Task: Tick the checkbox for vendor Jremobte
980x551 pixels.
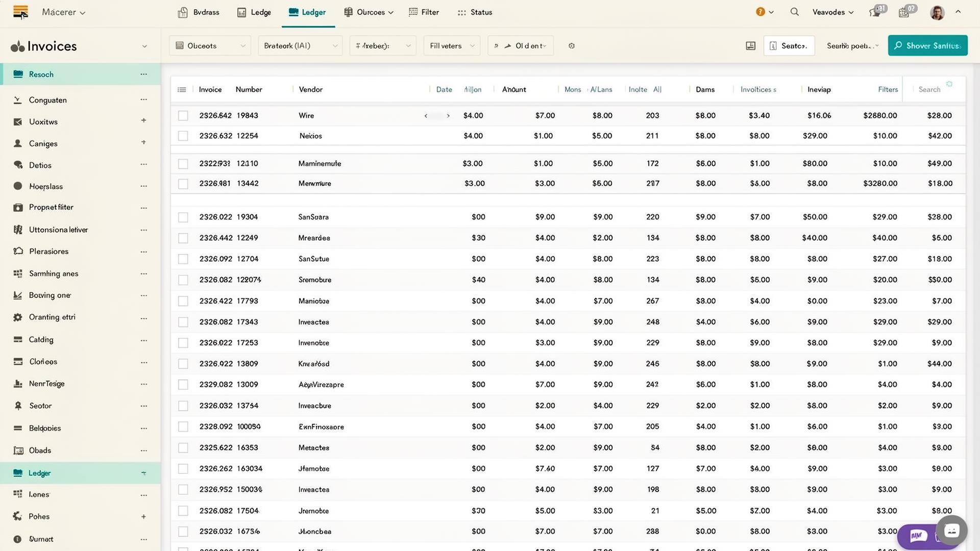Action: (183, 511)
